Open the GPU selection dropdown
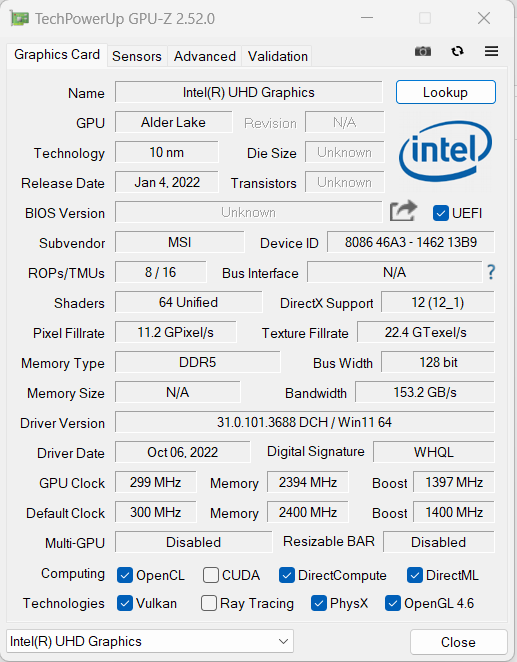Screen dimensions: 517x662 [x=150, y=641]
